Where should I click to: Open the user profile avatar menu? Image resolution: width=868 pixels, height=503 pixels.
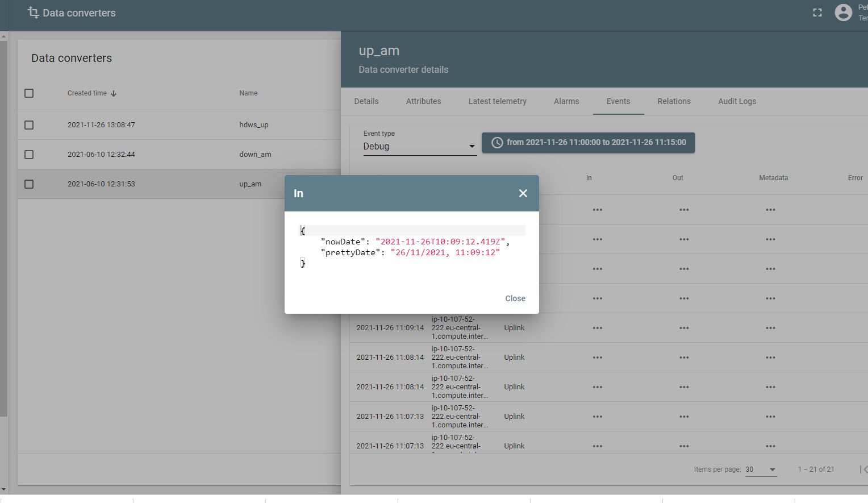844,13
